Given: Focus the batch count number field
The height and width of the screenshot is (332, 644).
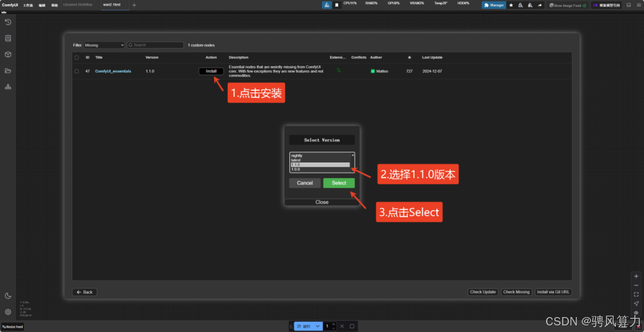Looking at the screenshot, I should [x=328, y=326].
